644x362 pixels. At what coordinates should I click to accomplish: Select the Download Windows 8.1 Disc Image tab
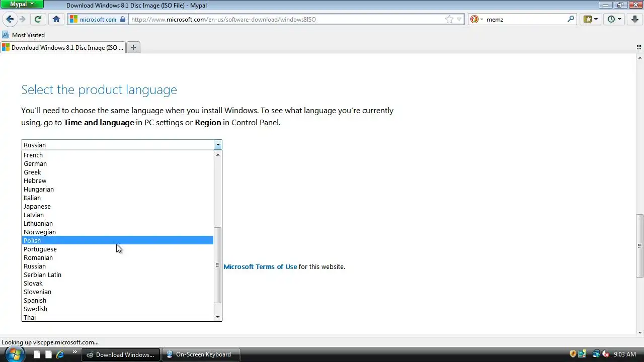click(62, 47)
